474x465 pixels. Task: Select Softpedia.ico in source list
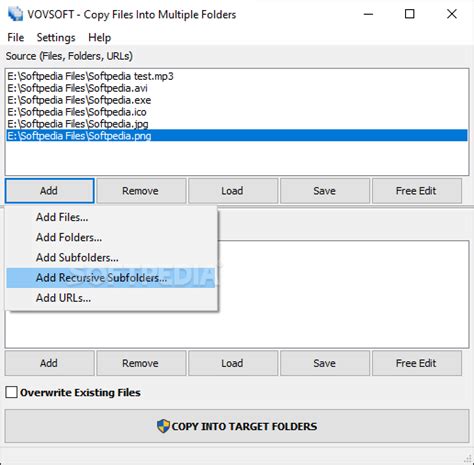coord(237,112)
